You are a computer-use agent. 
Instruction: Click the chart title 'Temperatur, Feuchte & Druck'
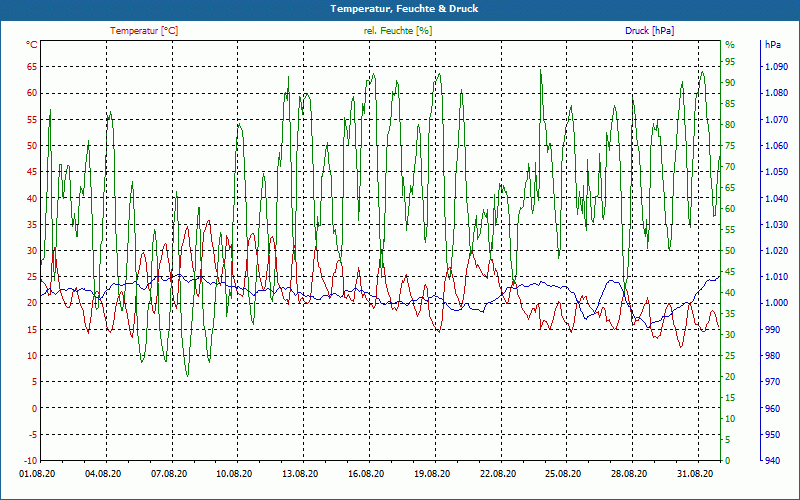pos(404,9)
